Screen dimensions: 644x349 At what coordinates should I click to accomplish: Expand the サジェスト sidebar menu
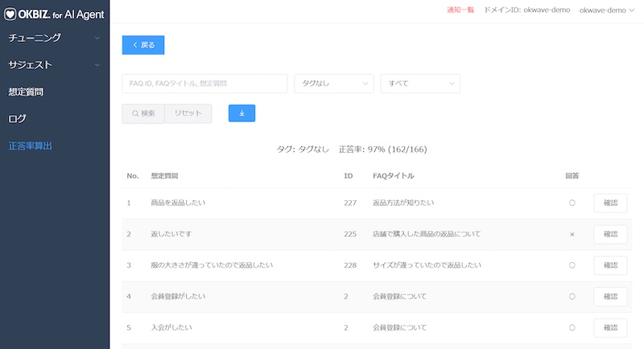[54, 64]
